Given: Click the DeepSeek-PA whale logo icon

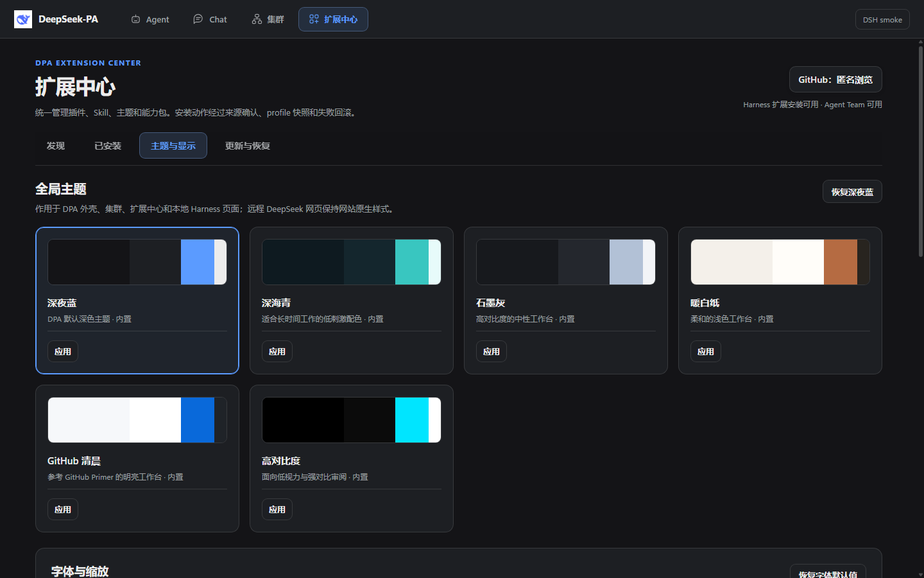Looking at the screenshot, I should point(23,19).
